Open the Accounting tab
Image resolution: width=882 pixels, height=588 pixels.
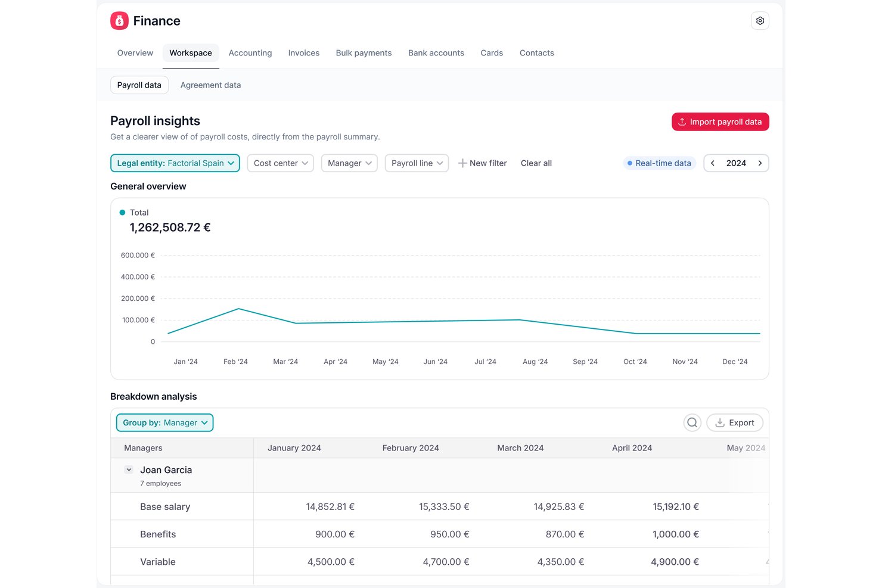pyautogui.click(x=250, y=53)
